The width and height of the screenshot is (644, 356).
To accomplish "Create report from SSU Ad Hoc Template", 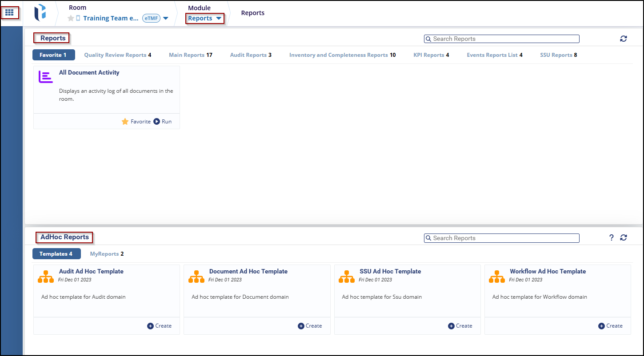I will pyautogui.click(x=460, y=326).
